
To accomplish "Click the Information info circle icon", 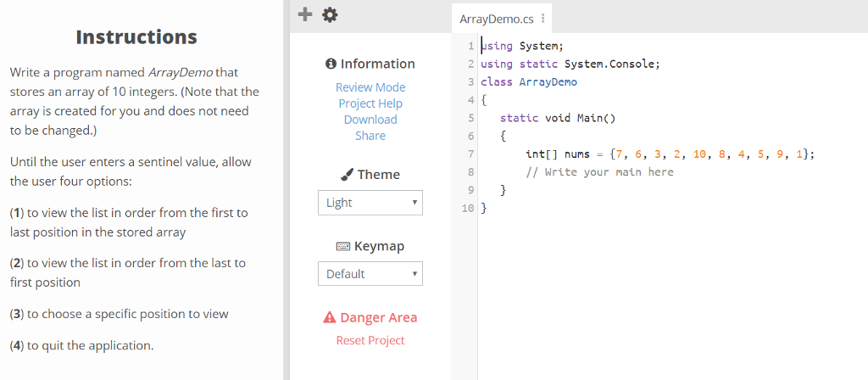I will point(331,64).
